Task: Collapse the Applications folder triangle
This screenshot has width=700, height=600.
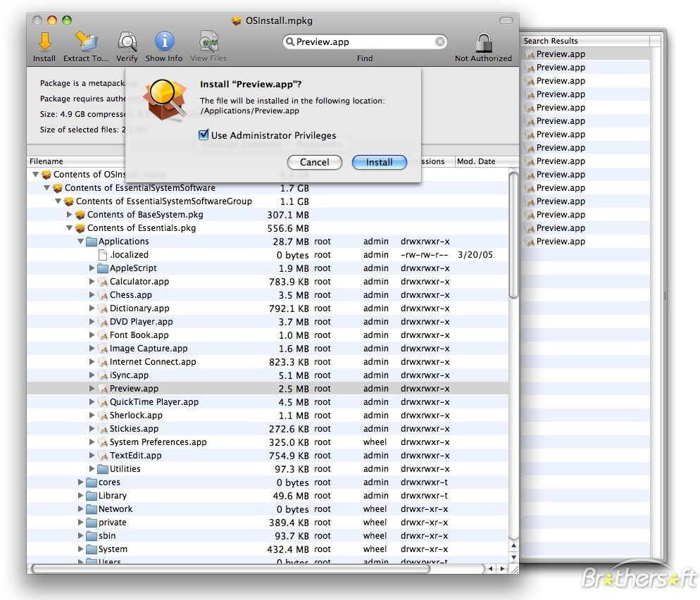Action: click(x=81, y=242)
